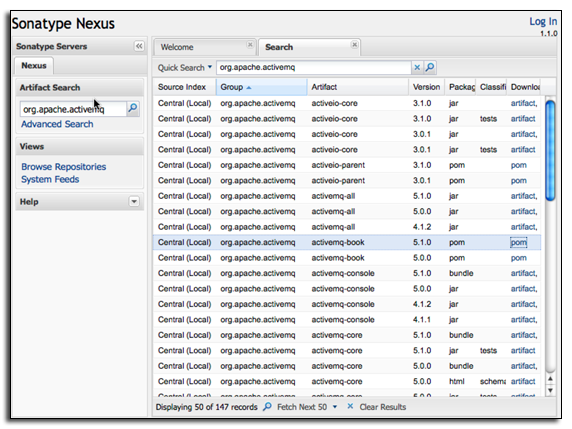
Task: Switch to the Welcome tab
Action: coord(205,47)
